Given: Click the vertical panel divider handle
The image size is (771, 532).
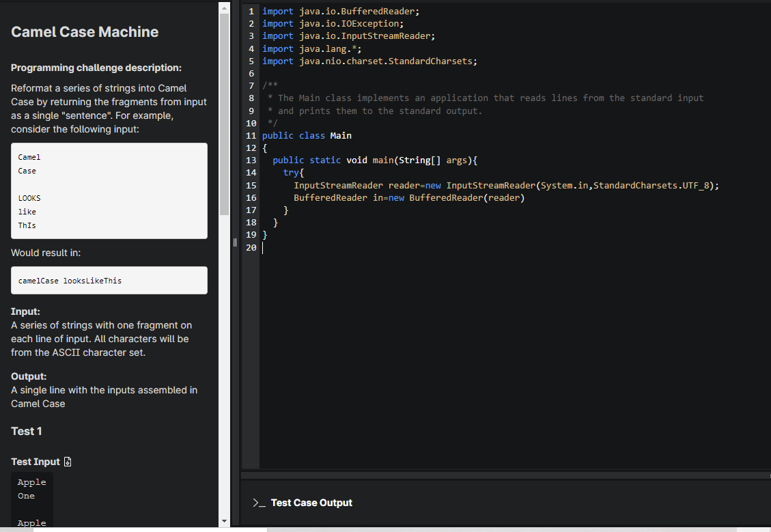Looking at the screenshot, I should [x=234, y=242].
